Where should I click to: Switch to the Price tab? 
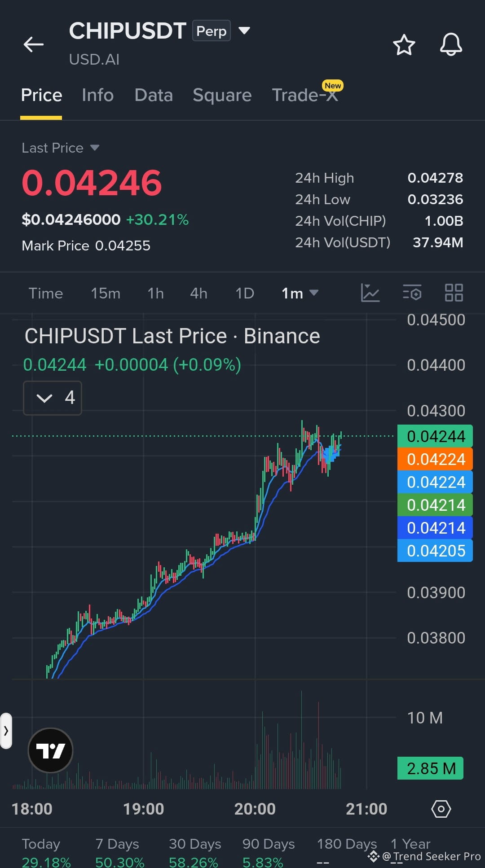point(41,95)
